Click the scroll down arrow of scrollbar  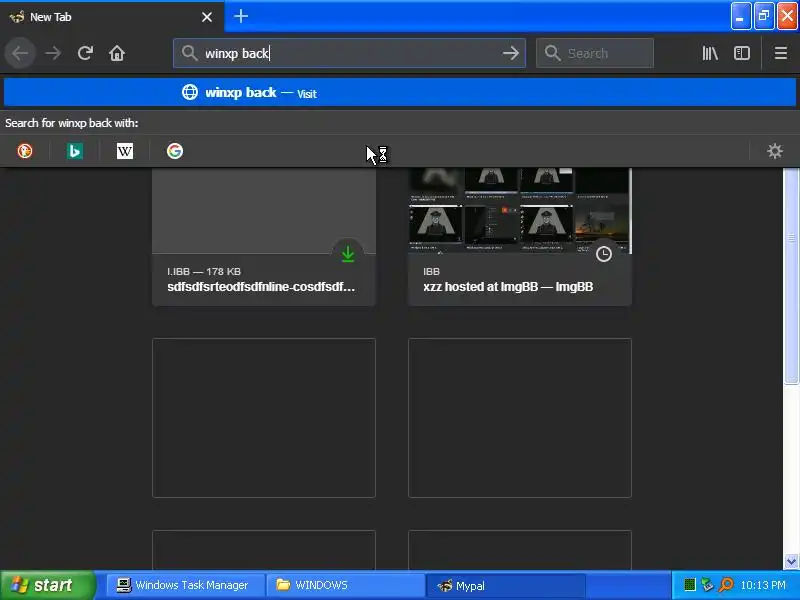(x=791, y=561)
